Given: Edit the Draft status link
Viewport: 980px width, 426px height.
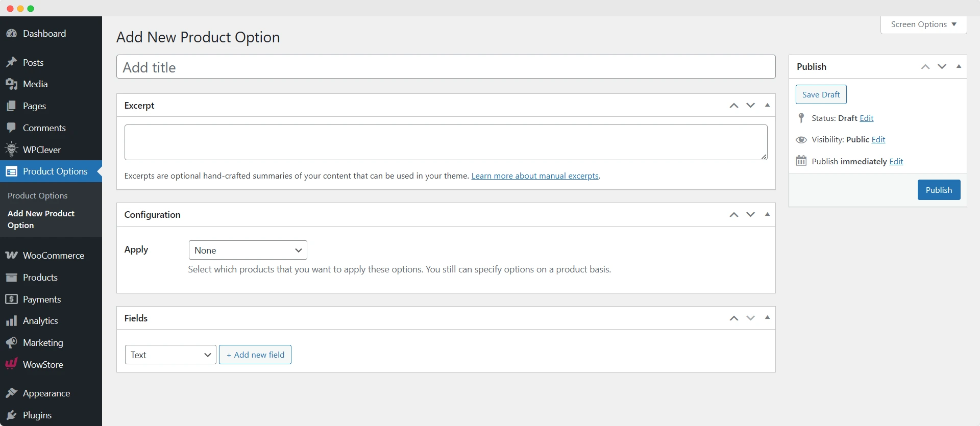Looking at the screenshot, I should [x=867, y=118].
